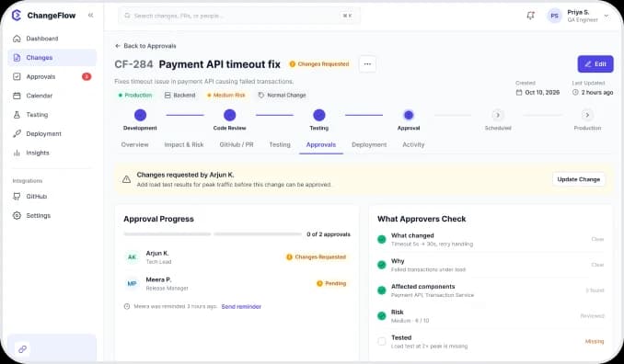
Task: Open the notifications bell
Action: pyautogui.click(x=530, y=16)
